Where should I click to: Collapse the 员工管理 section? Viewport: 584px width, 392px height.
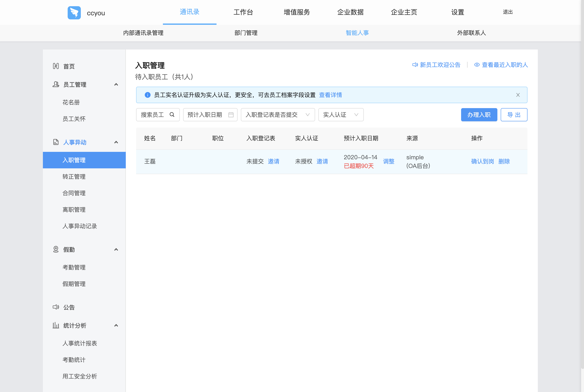coord(116,85)
